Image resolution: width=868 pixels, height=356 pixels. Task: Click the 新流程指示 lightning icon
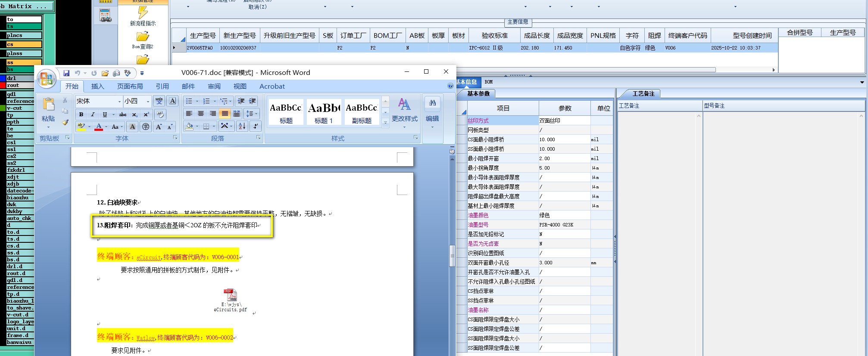click(143, 13)
